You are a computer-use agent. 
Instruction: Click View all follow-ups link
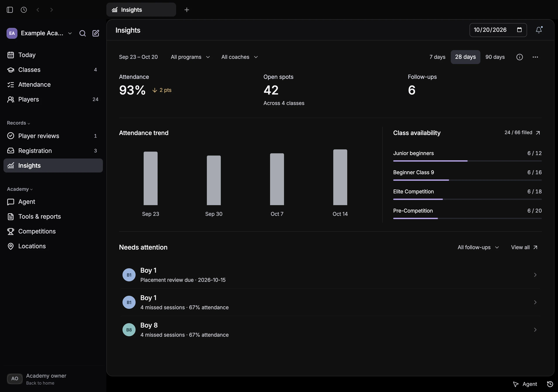(x=524, y=247)
